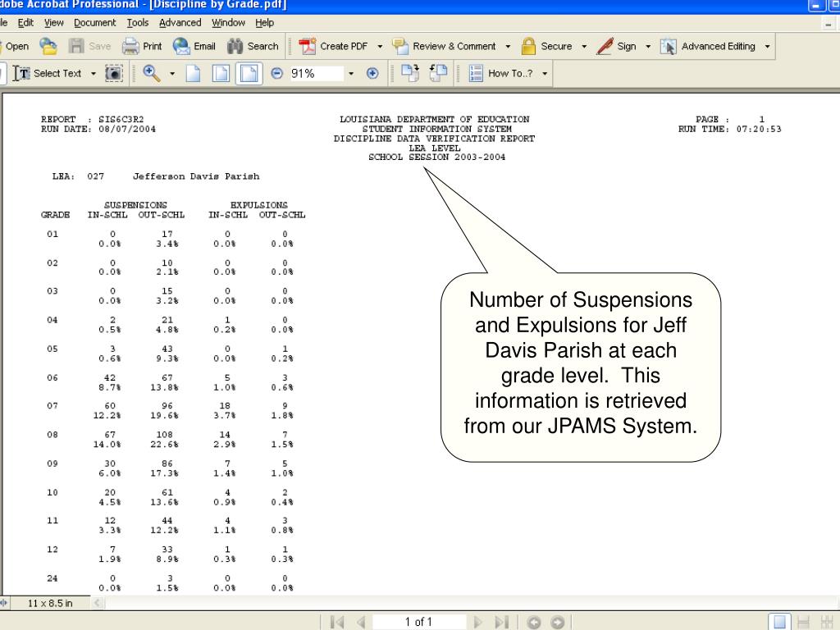The image size is (840, 630).
Task: Open Advanced Editing toolbar icon
Action: pos(668,46)
